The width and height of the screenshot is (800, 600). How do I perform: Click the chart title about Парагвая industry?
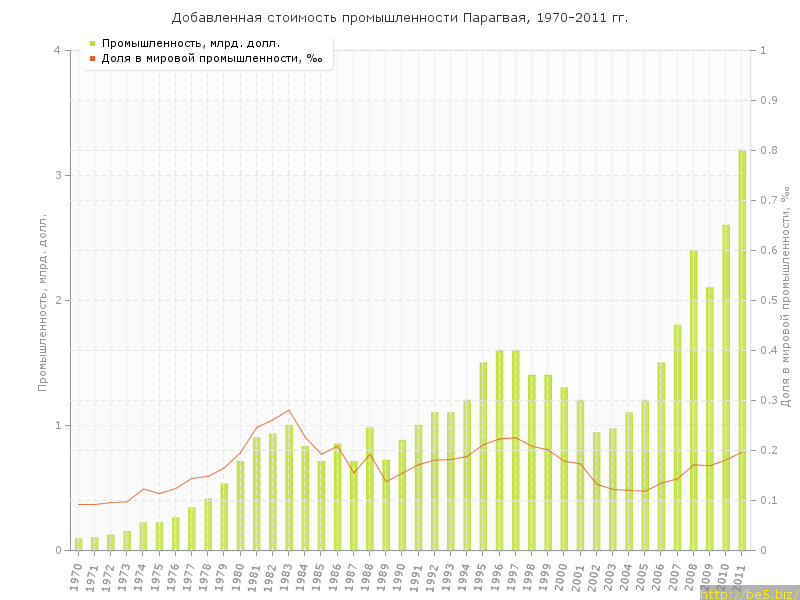[x=400, y=18]
